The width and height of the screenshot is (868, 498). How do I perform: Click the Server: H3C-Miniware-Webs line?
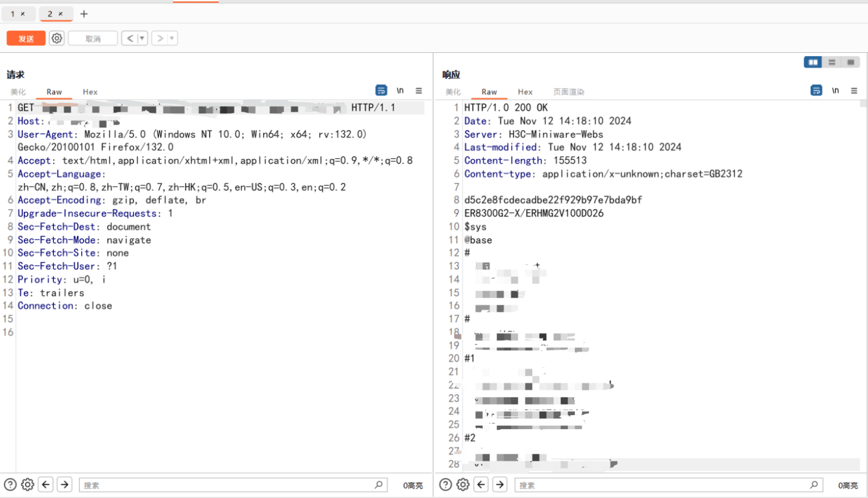(534, 134)
